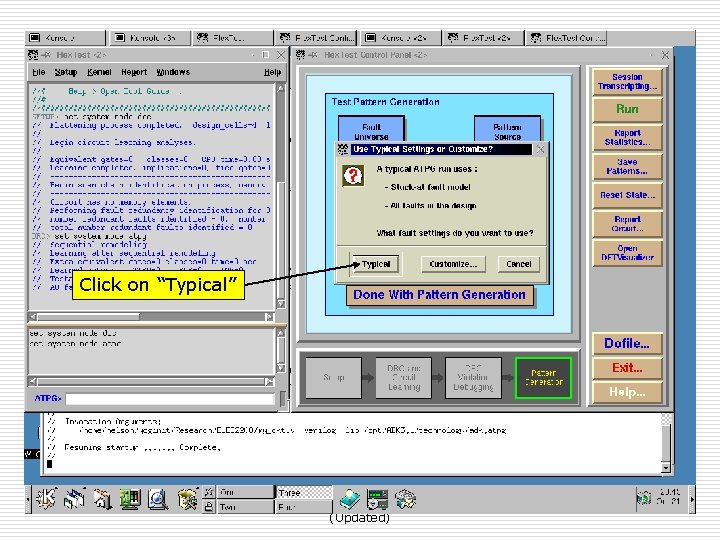Close the Use Typical Settings dialog
Screen dimensions: 720x540
pyautogui.click(x=540, y=149)
